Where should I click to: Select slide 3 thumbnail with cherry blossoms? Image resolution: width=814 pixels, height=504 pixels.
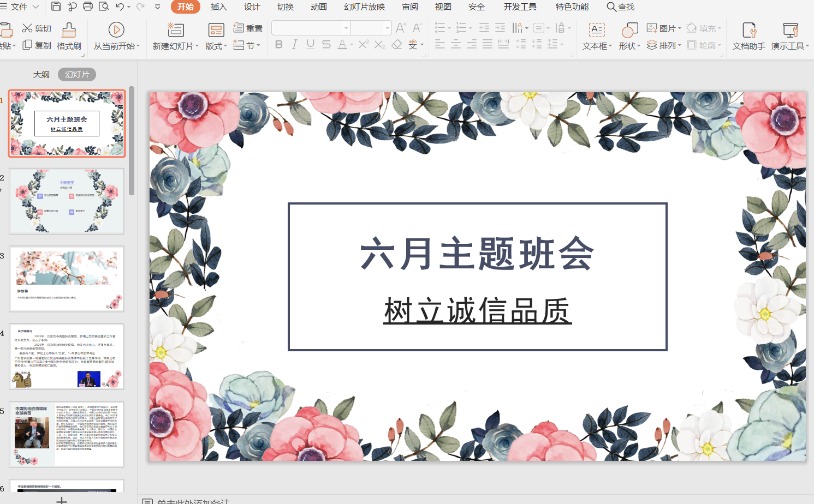click(67, 279)
